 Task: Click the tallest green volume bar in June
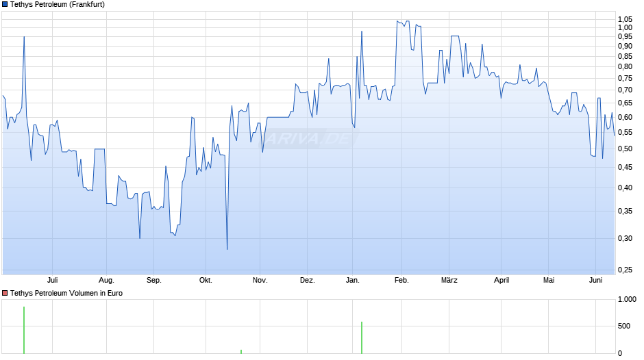[x=24, y=330]
